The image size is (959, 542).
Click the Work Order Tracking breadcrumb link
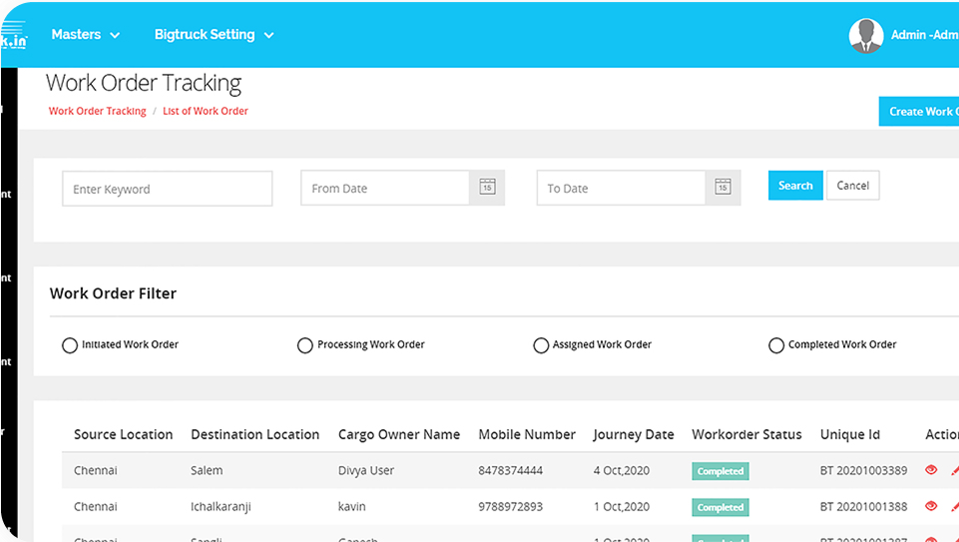97,111
